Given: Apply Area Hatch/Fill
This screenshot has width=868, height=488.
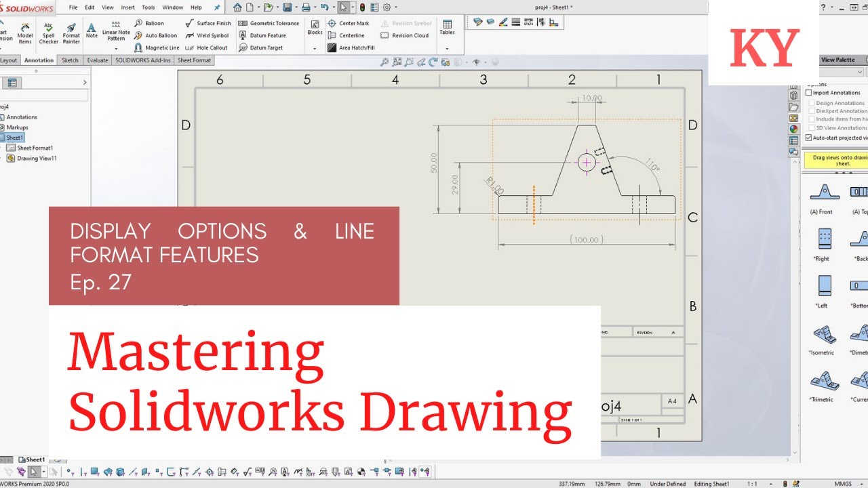Looking at the screenshot, I should 351,47.
